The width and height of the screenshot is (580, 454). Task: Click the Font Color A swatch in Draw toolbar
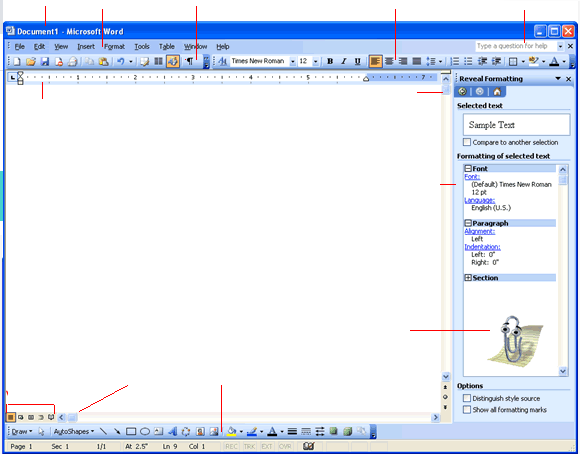click(x=272, y=431)
